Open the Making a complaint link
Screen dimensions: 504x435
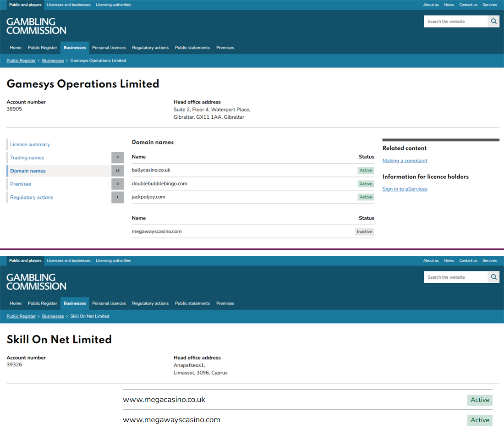(x=405, y=160)
